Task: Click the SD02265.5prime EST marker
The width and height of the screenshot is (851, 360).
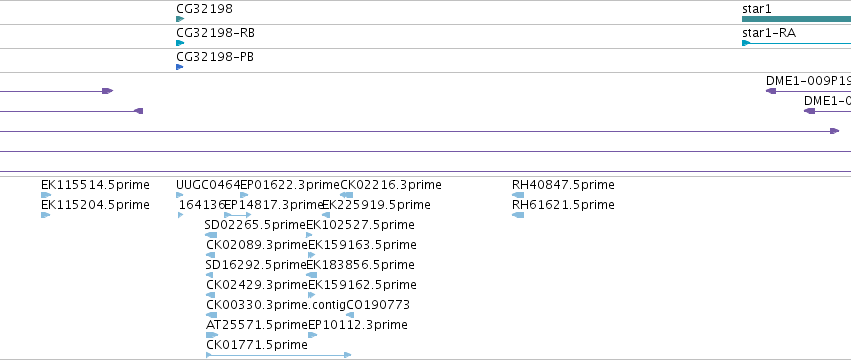Action: tap(211, 235)
